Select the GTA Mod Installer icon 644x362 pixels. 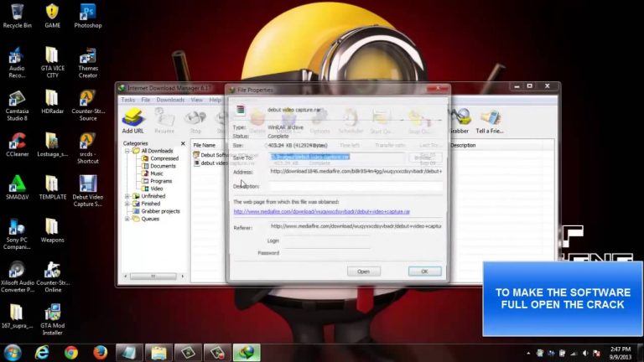52,320
